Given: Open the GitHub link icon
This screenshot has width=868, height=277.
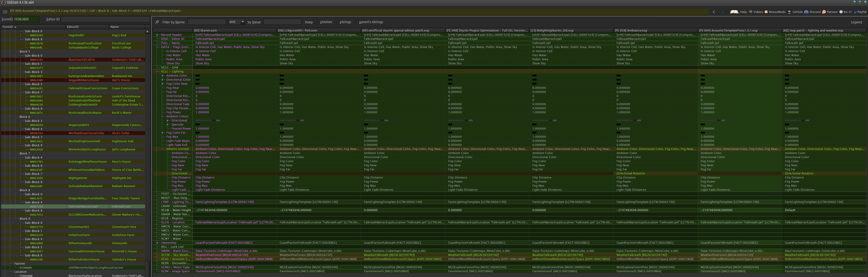Looking at the screenshot, I should pyautogui.click(x=789, y=12).
